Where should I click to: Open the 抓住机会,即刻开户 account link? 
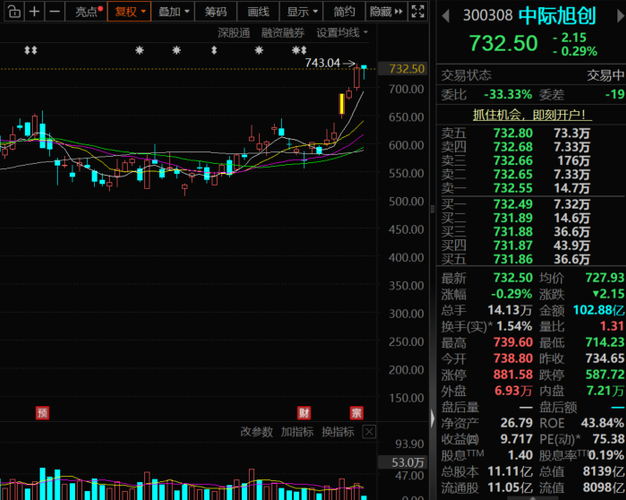click(x=532, y=115)
